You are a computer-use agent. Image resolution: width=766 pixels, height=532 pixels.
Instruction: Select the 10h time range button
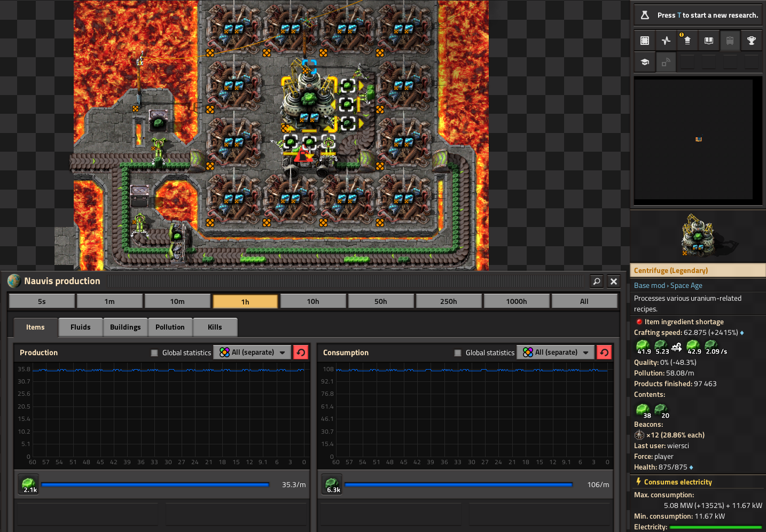click(x=313, y=301)
